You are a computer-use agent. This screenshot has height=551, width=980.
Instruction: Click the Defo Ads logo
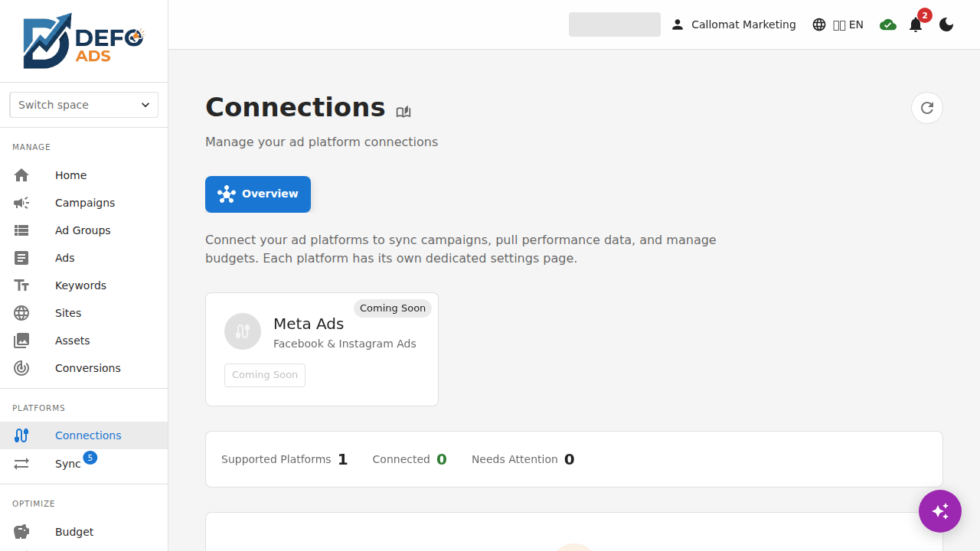click(x=83, y=41)
